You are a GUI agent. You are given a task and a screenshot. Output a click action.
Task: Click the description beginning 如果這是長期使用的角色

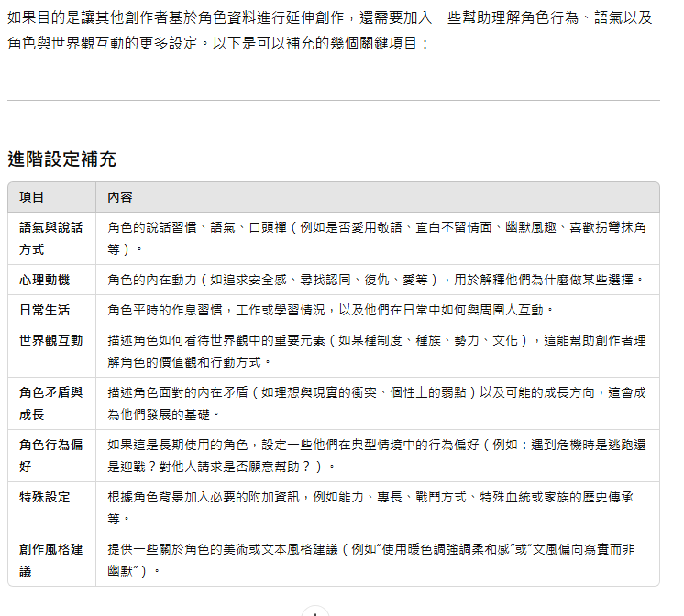click(x=377, y=456)
